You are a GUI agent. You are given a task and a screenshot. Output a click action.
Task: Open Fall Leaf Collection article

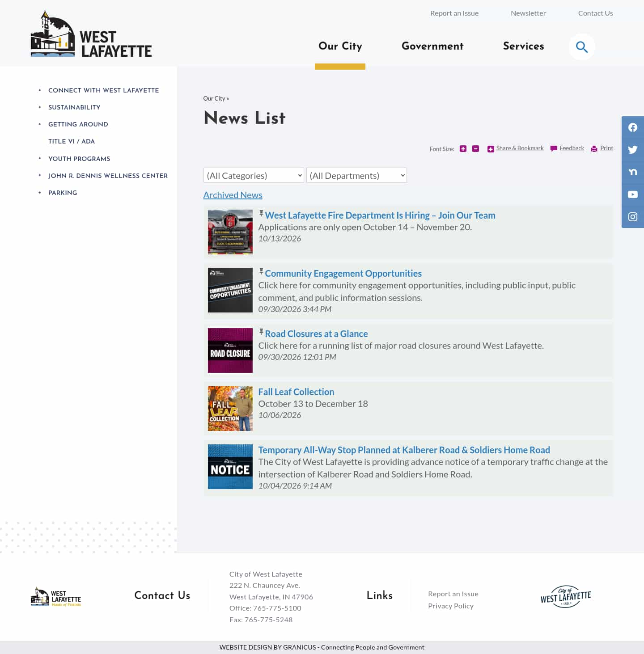click(296, 392)
